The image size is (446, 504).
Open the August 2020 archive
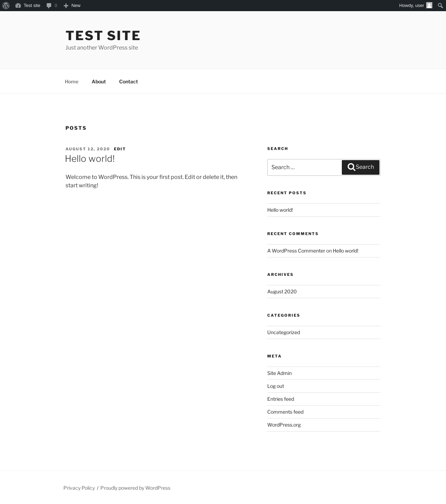[x=282, y=292]
